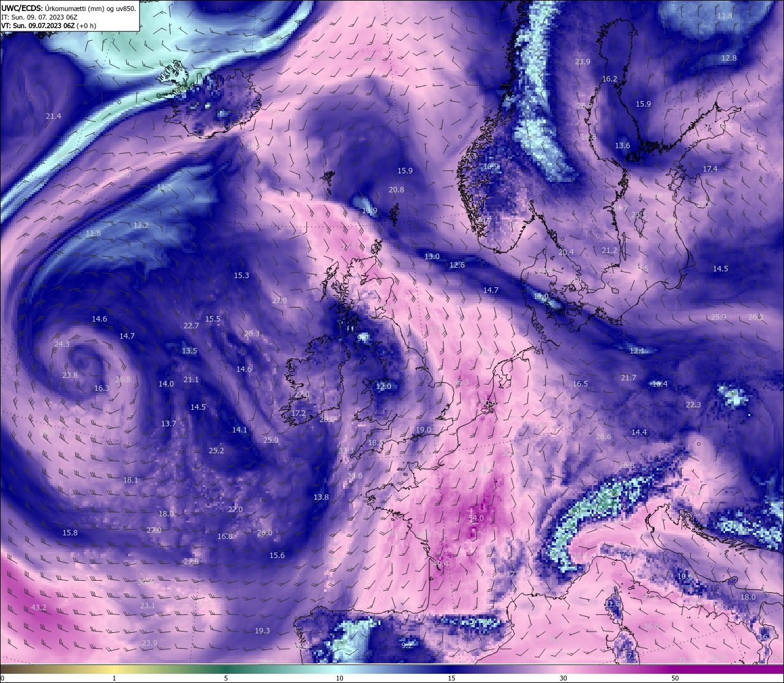Click the 13.6 value label

pos(622,146)
